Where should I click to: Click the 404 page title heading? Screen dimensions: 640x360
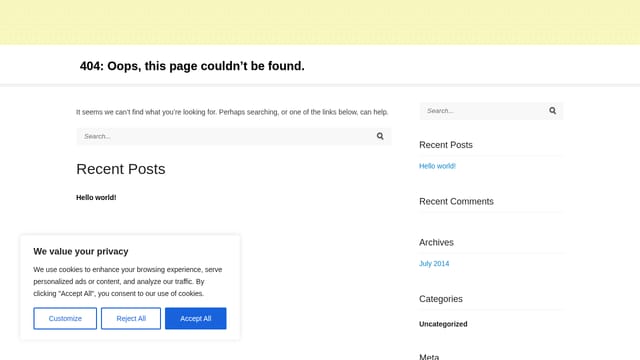point(192,66)
